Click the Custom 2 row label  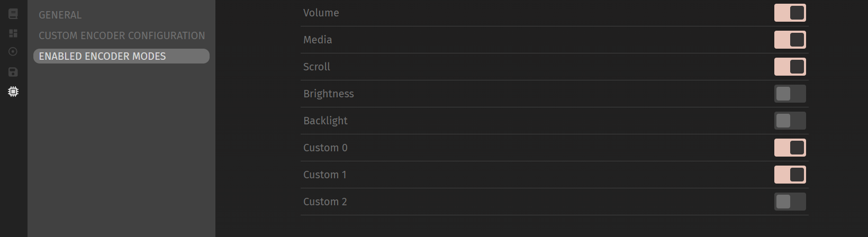point(325,202)
